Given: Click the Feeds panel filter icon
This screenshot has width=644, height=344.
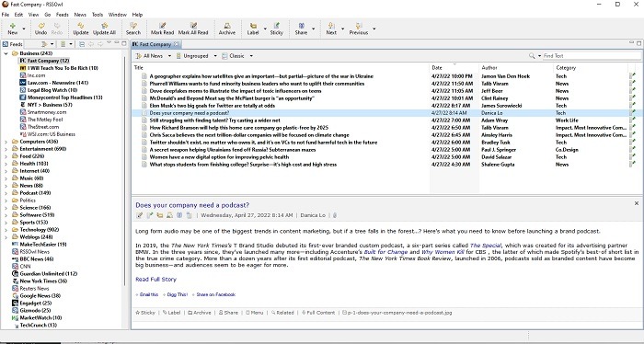Looking at the screenshot, I should coord(45,44).
